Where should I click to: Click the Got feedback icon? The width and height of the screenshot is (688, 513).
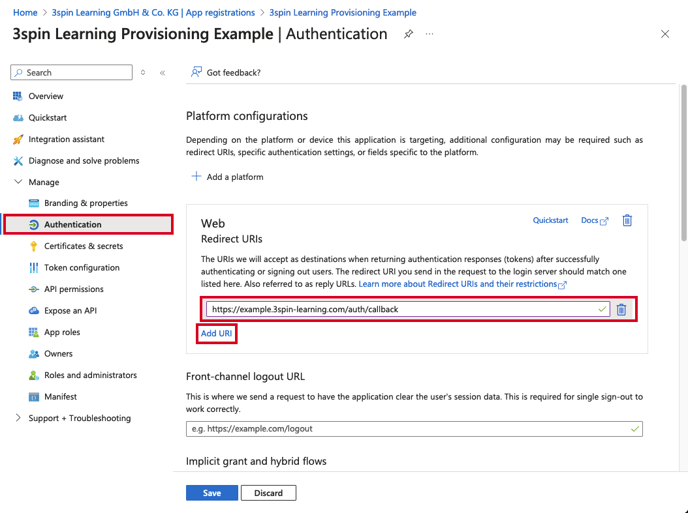point(196,72)
